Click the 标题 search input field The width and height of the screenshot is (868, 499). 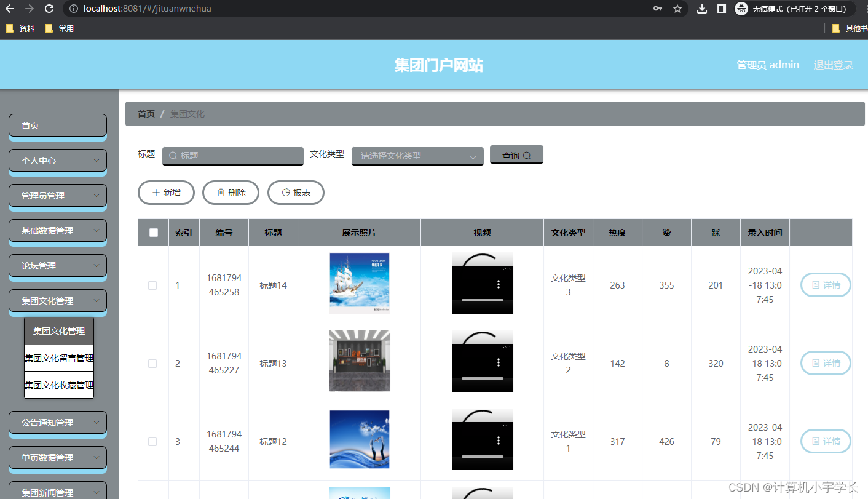[233, 156]
